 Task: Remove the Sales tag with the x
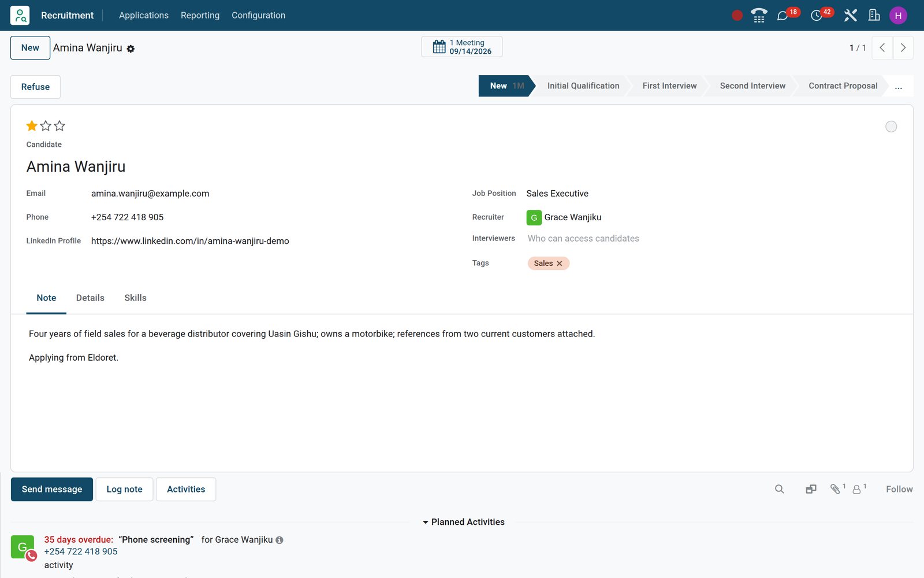(x=560, y=264)
